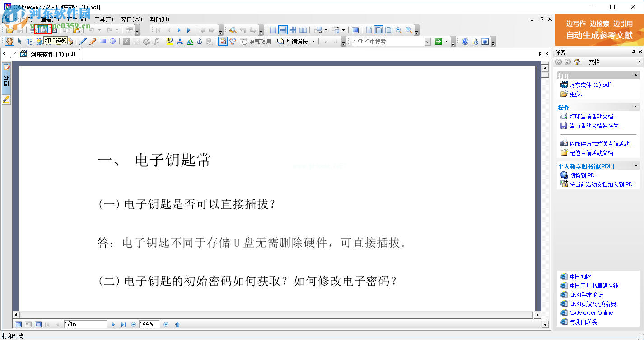The height and width of the screenshot is (340, 644).
Task: Click 当前活动文档另存为 link
Action: (x=597, y=126)
